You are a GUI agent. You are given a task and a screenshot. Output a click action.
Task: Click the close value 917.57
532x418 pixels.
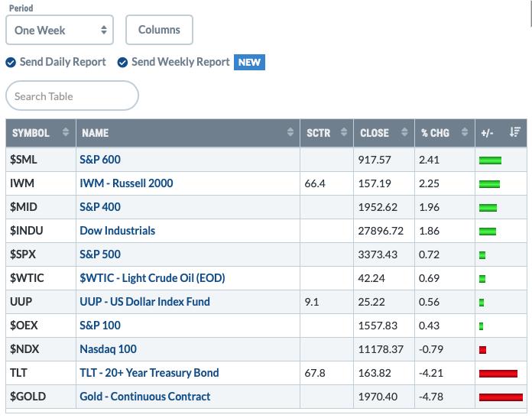pos(375,160)
